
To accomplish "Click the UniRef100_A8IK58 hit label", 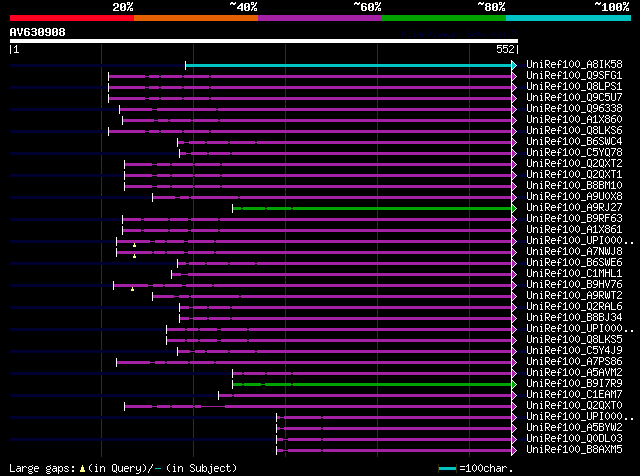I will click(574, 65).
